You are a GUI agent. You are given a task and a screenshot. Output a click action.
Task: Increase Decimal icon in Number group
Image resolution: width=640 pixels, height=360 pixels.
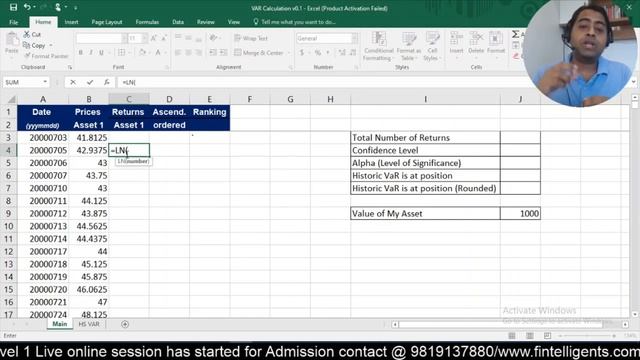tap(342, 53)
